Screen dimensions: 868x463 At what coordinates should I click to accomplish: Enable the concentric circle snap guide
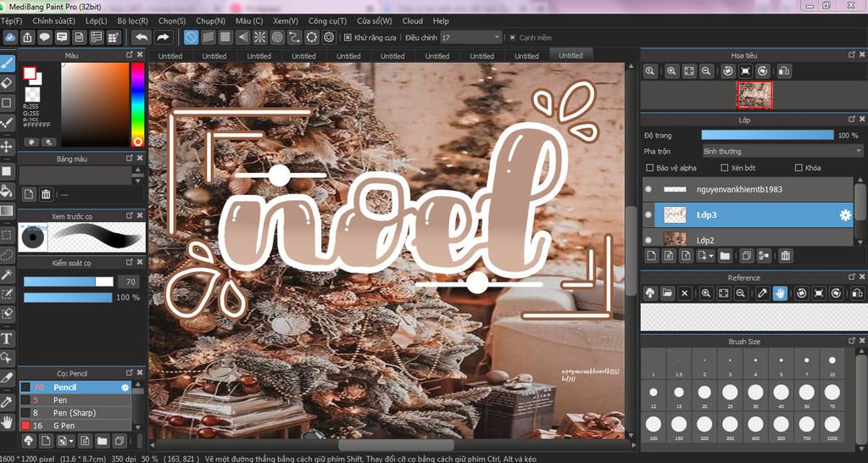pyautogui.click(x=277, y=37)
